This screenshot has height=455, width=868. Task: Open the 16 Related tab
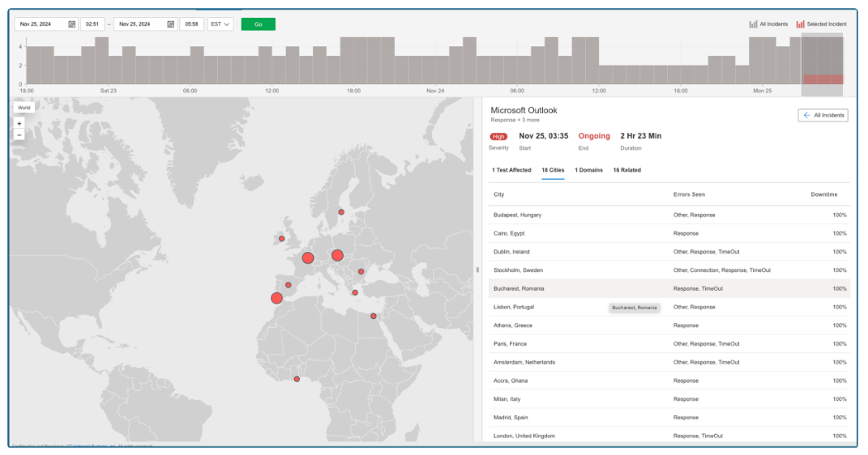click(x=626, y=170)
